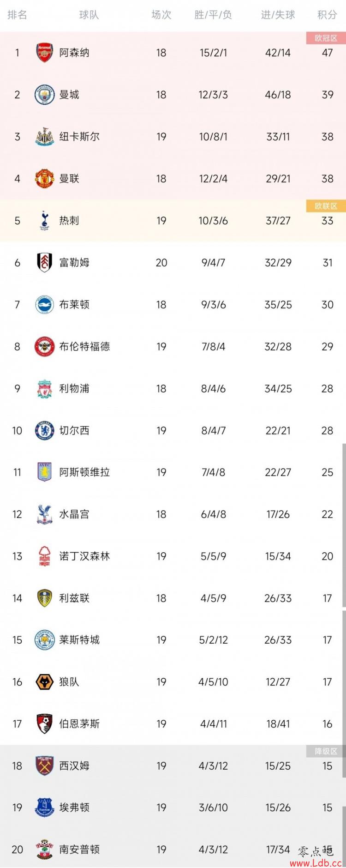
Task: Sort by the 进/失球 column header
Action: (x=278, y=15)
